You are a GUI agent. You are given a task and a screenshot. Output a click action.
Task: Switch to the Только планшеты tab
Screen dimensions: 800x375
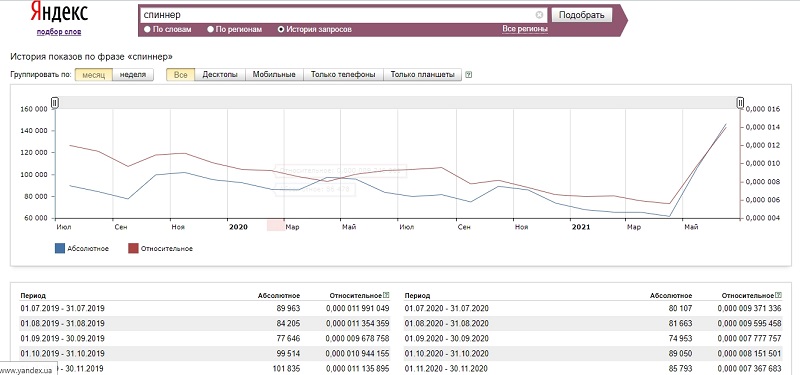pos(422,74)
